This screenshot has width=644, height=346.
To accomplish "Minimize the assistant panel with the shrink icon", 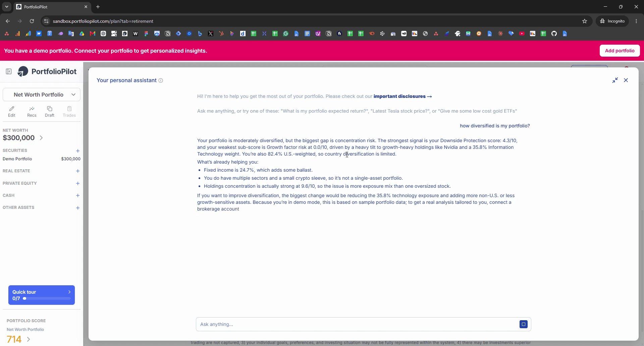I will click(615, 80).
